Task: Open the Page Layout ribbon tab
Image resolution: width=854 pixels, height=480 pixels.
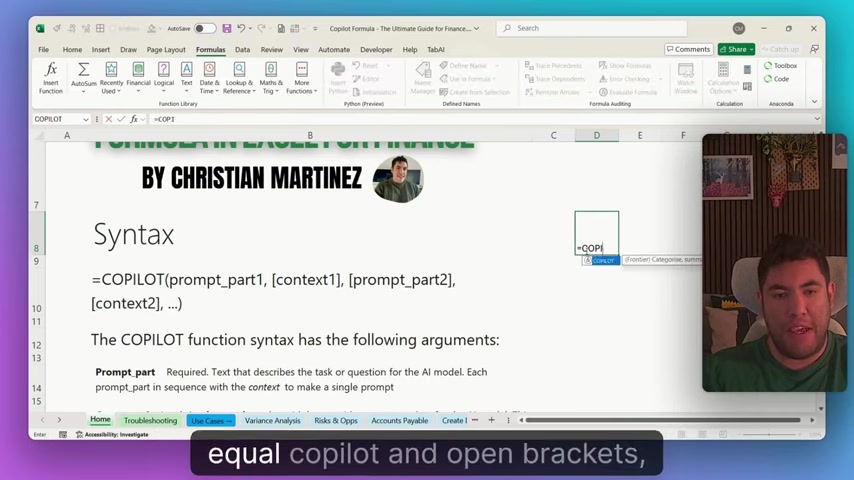Action: (166, 50)
